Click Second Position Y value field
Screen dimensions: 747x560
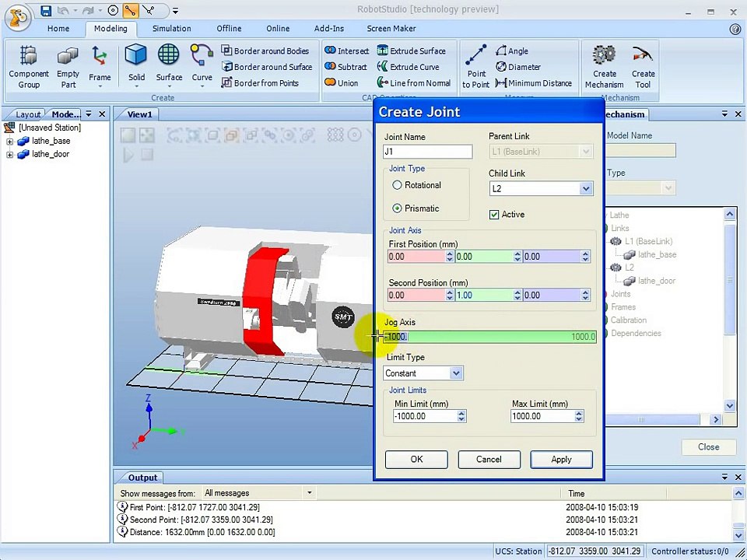point(484,296)
